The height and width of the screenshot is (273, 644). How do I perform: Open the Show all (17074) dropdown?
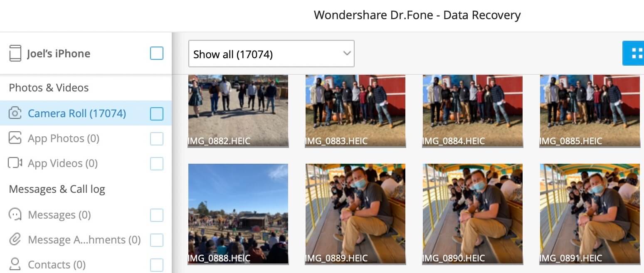(271, 54)
